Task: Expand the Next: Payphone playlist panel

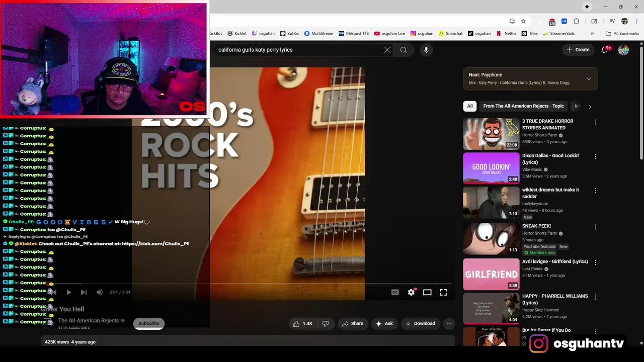Action: click(x=589, y=78)
